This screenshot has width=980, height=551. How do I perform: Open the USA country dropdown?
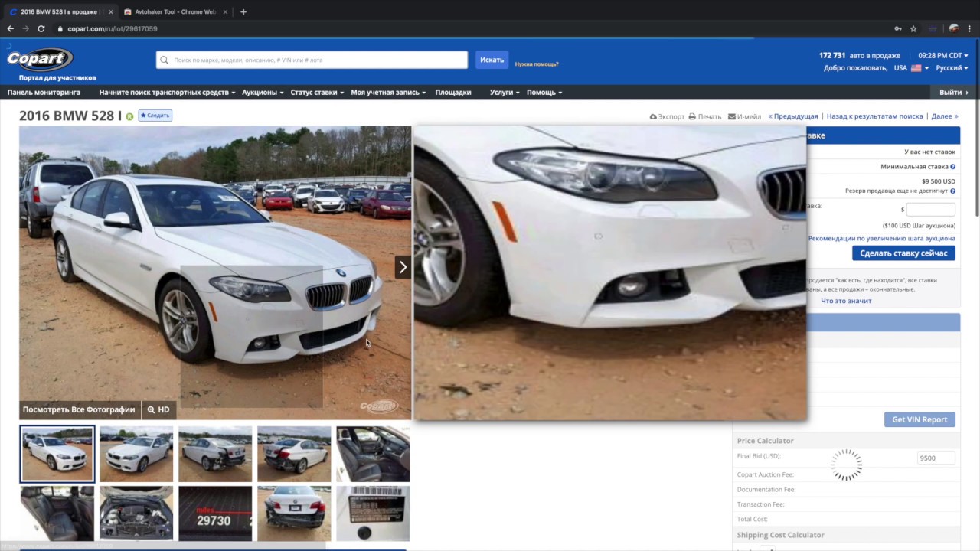pos(911,68)
